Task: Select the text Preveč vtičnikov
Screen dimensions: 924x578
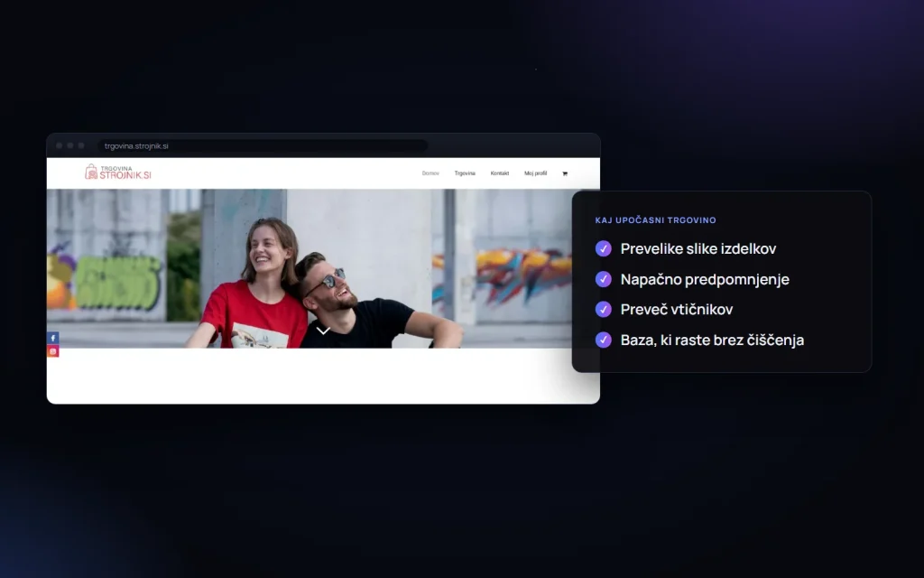Action: pos(677,310)
